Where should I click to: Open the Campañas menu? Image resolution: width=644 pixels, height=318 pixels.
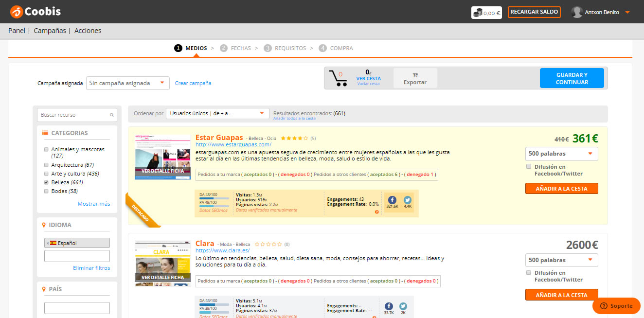coord(49,30)
